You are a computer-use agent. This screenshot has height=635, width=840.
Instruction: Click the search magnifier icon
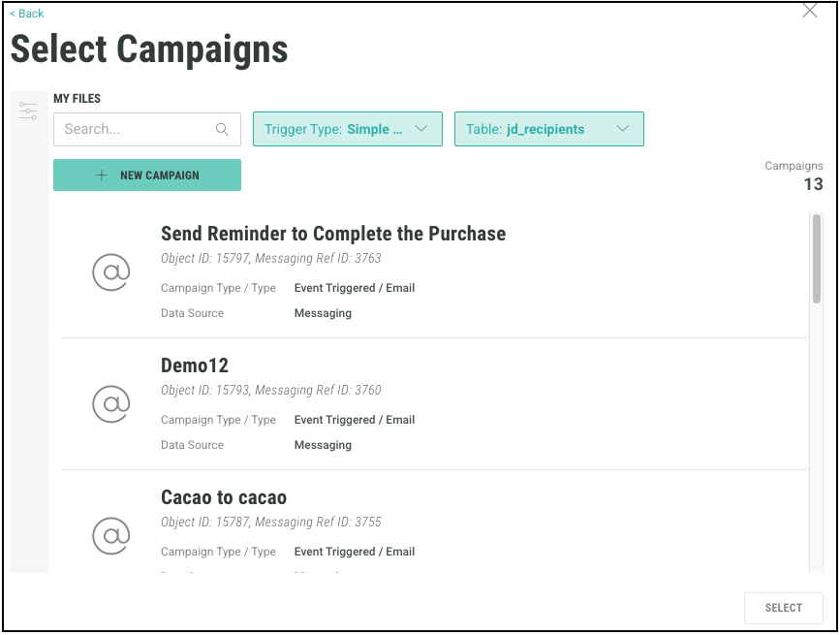[x=222, y=129]
